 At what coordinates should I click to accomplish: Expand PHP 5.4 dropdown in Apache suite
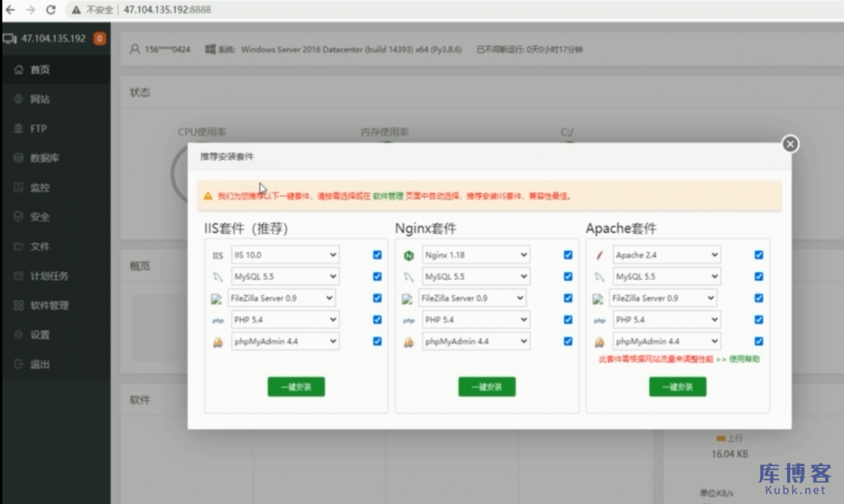666,320
